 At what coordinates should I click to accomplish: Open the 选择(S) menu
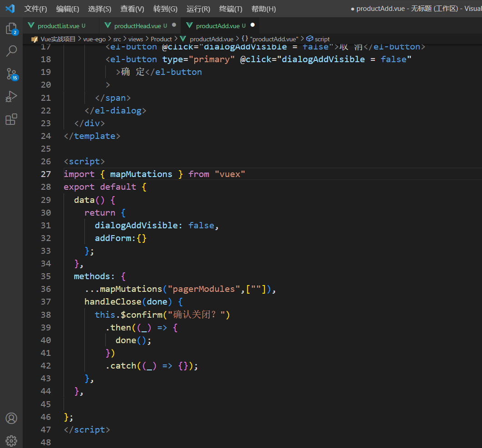tap(99, 9)
